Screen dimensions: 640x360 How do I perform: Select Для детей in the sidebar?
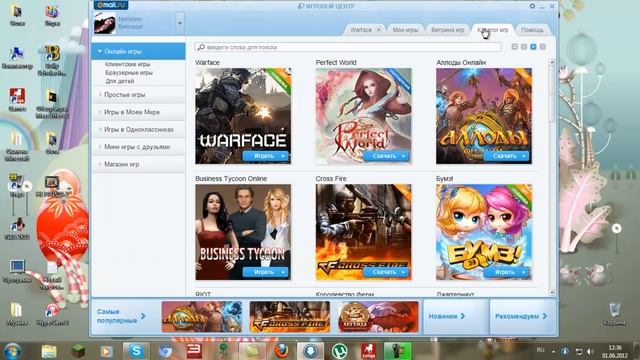click(x=120, y=81)
